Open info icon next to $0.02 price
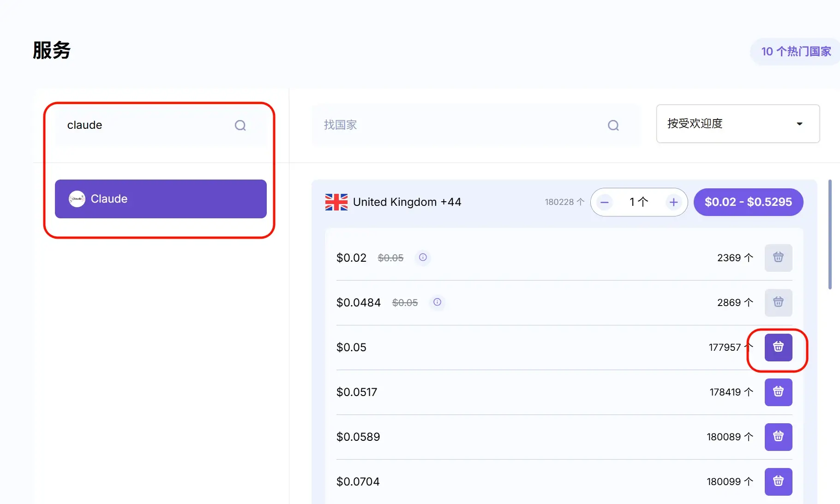Image resolution: width=840 pixels, height=504 pixels. point(423,257)
